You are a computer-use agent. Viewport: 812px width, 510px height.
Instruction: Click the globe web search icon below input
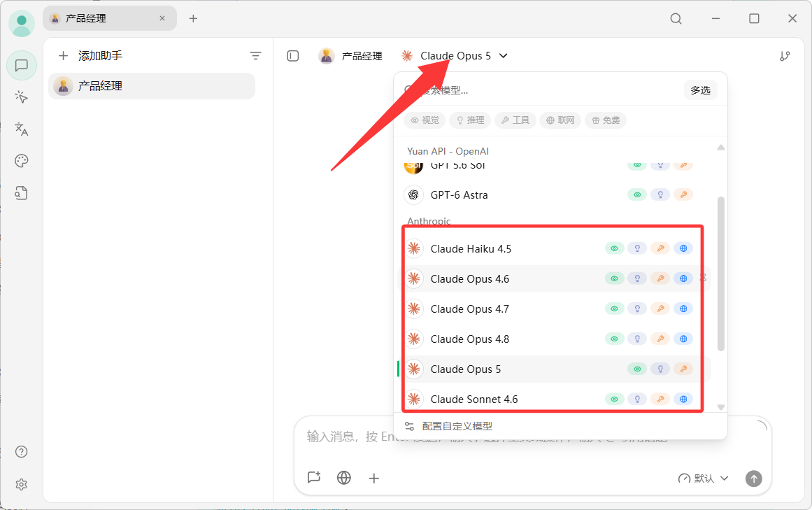tap(344, 477)
